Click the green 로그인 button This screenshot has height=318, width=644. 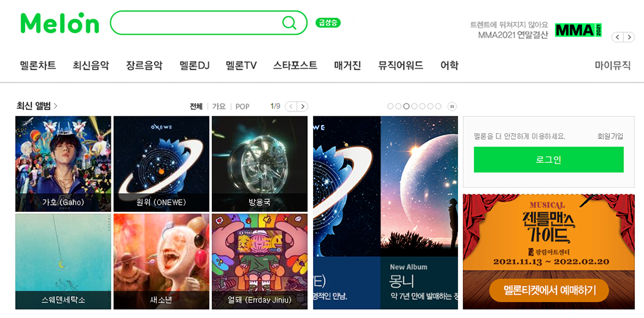tap(549, 160)
